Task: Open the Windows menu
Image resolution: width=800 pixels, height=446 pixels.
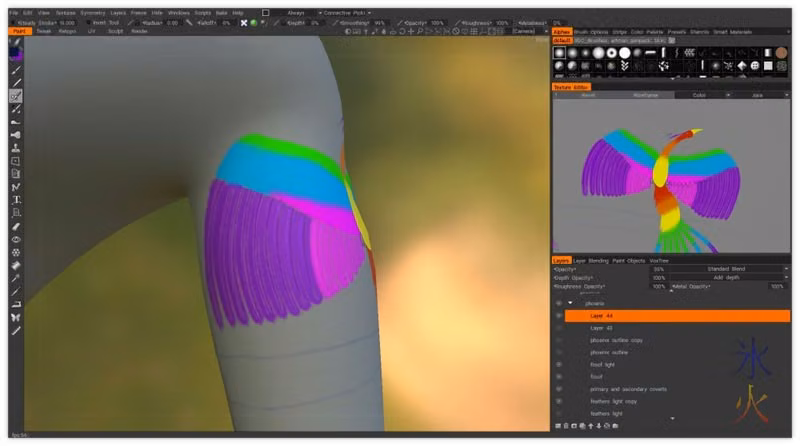Action: [178, 13]
